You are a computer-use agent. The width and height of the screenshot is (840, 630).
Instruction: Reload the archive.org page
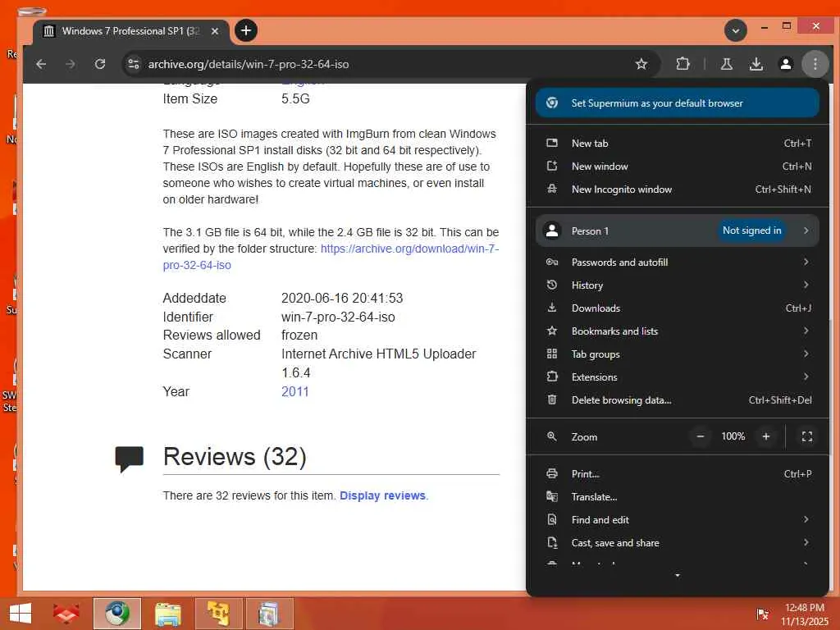(x=100, y=64)
